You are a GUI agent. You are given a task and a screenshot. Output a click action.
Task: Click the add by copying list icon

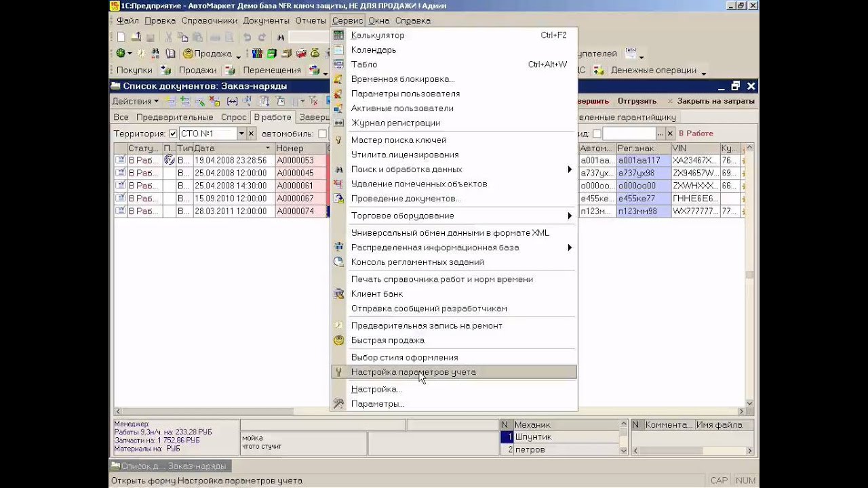click(184, 101)
